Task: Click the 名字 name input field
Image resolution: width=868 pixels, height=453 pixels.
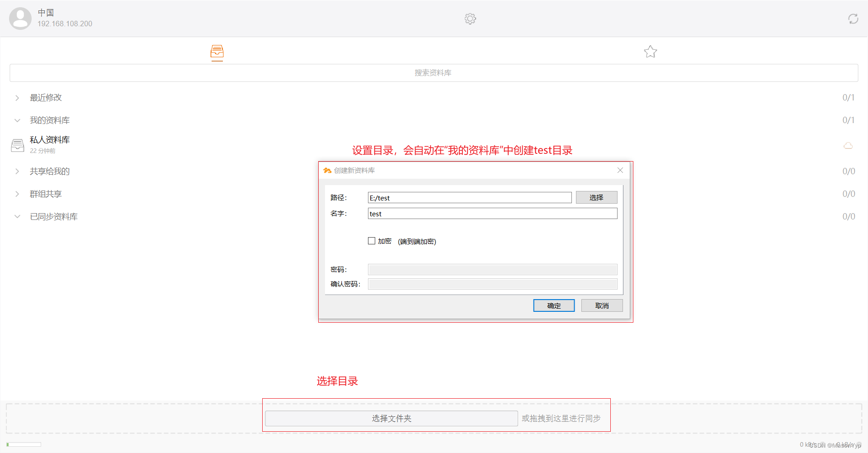Action: point(492,214)
